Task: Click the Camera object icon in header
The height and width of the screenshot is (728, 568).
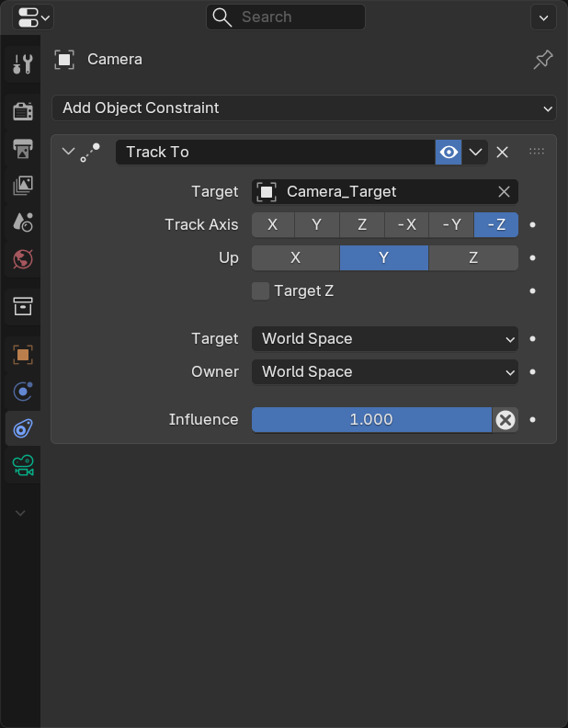Action: (64, 60)
